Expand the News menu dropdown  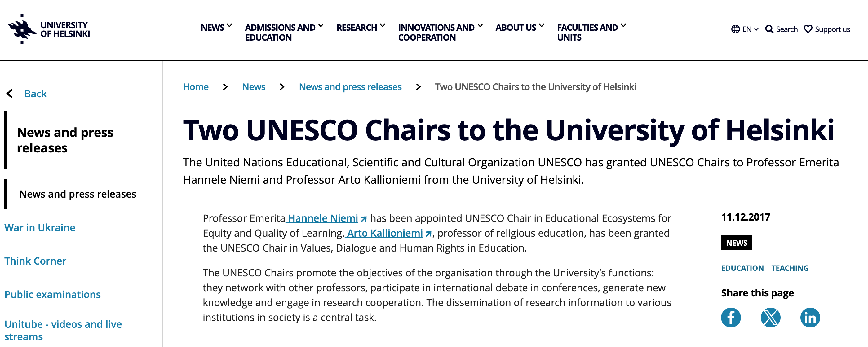216,27
